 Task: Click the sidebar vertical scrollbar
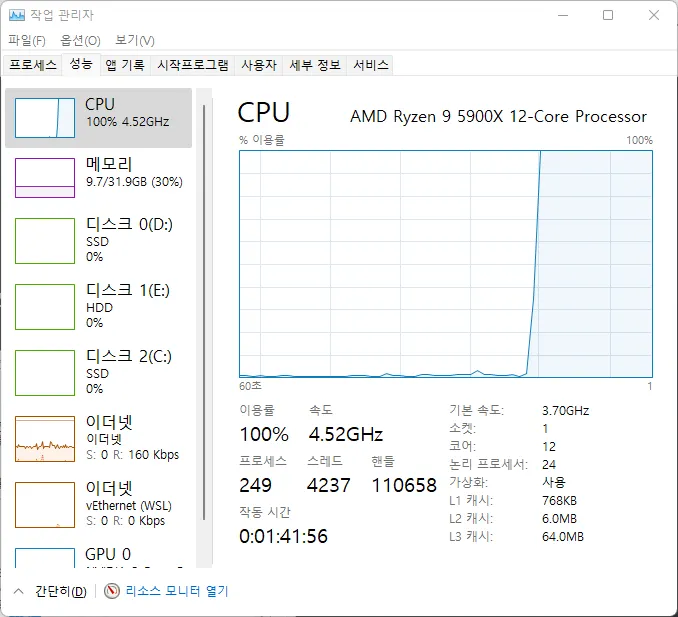(x=204, y=300)
